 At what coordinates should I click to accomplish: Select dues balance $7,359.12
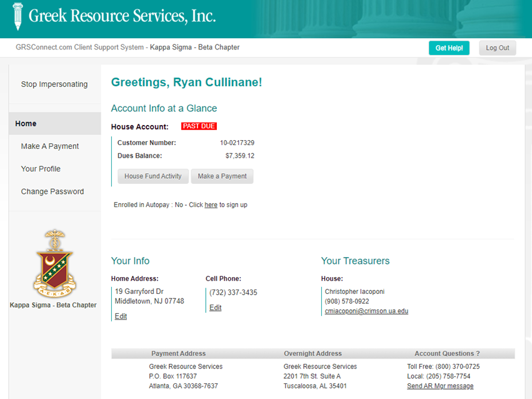(x=240, y=156)
